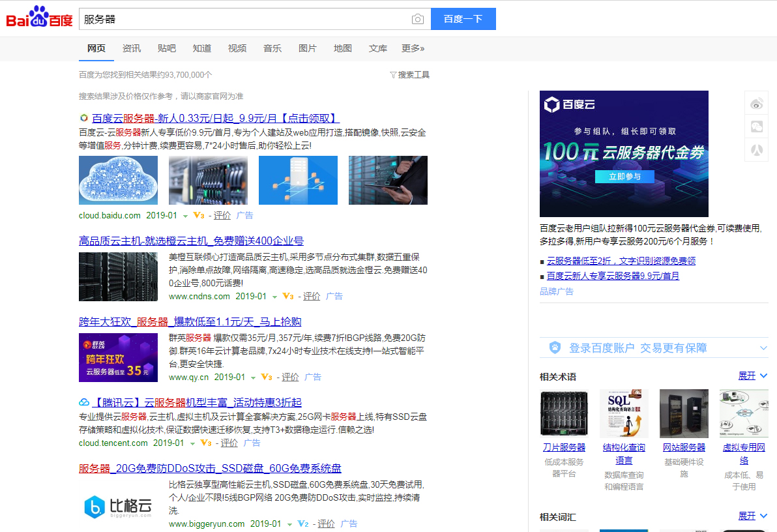
Task: Click the 百度一下 search button
Action: point(463,19)
